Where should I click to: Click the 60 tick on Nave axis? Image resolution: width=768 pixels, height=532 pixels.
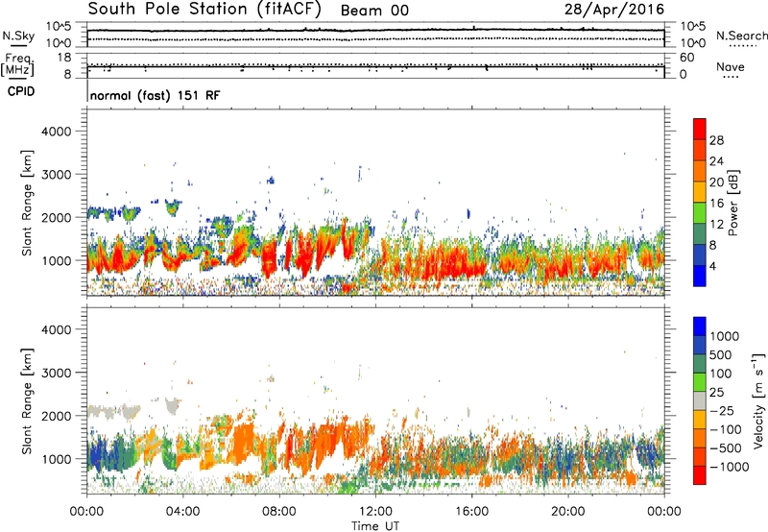point(687,58)
